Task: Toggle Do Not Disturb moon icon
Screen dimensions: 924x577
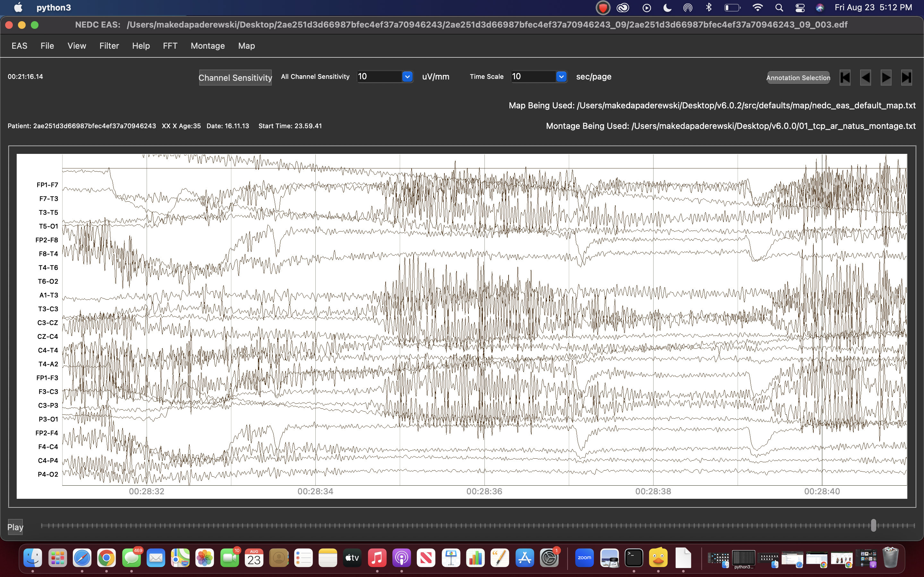Action: [667, 8]
